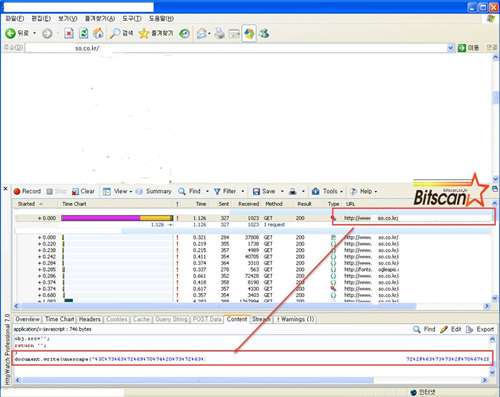
Task: Click the document.write(unescape line in content
Action: pyautogui.click(x=252, y=359)
